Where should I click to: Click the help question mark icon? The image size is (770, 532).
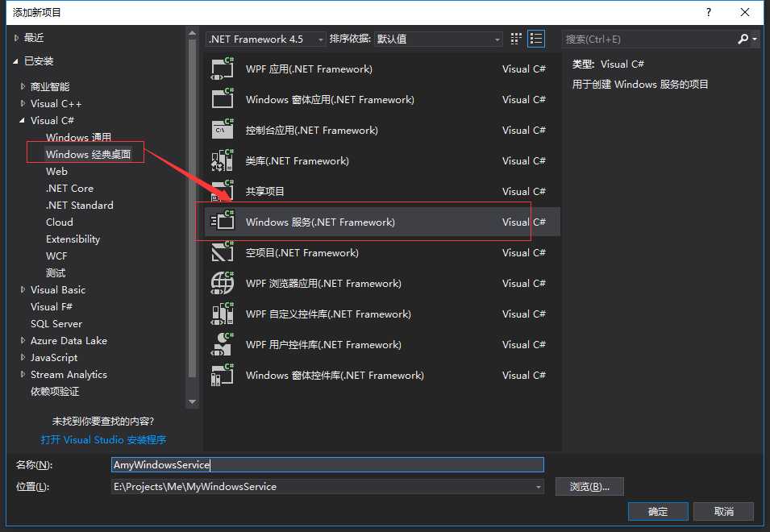[708, 12]
